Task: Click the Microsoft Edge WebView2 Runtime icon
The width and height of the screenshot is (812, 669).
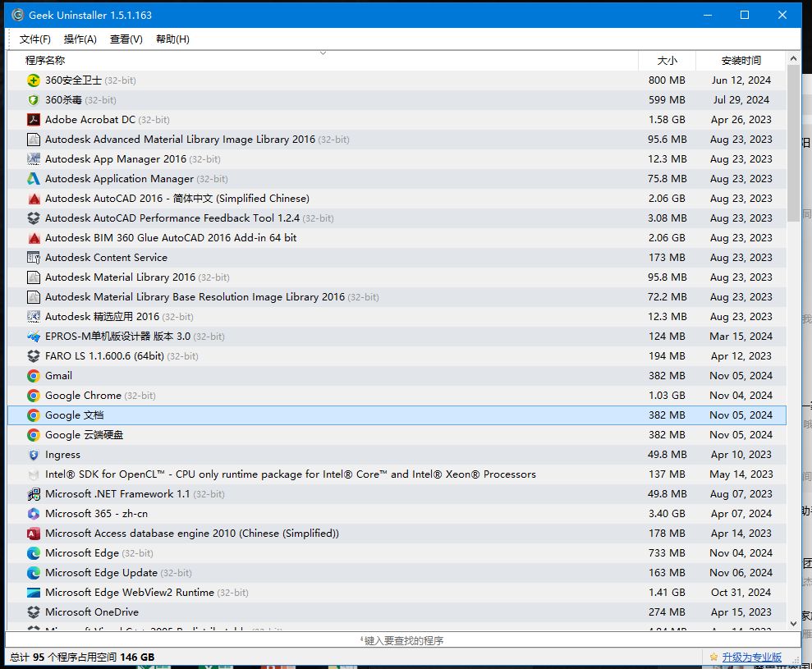Action: (33, 593)
